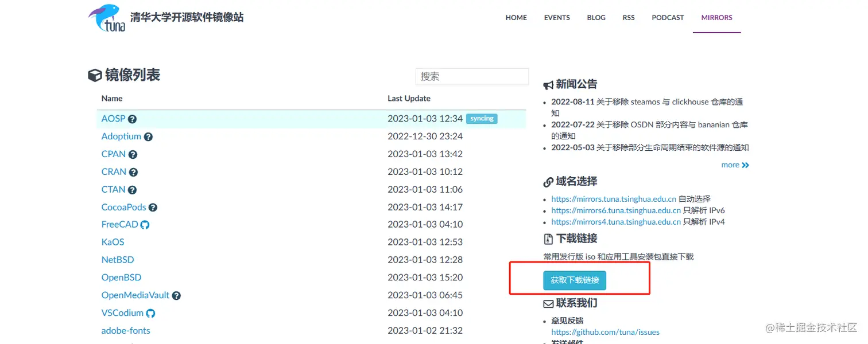
Task: Open mirrors.tuna.tsinghua.edu.cn auto-select link
Action: click(x=614, y=199)
